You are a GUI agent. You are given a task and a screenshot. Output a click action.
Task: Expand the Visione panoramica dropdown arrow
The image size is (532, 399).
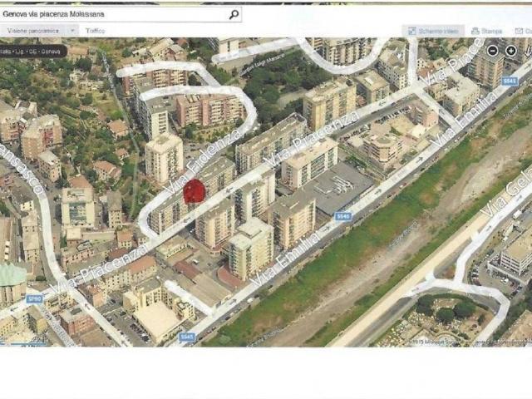[72, 30]
